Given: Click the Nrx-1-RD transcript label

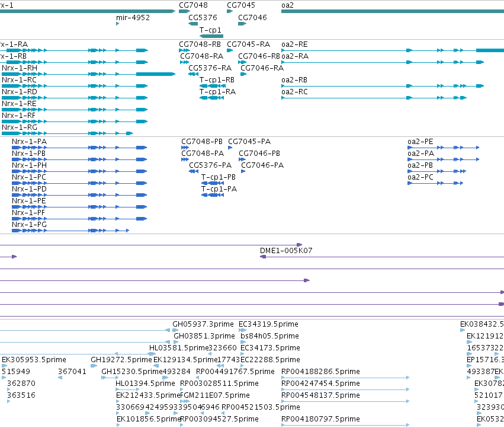Looking at the screenshot, I should [20, 92].
